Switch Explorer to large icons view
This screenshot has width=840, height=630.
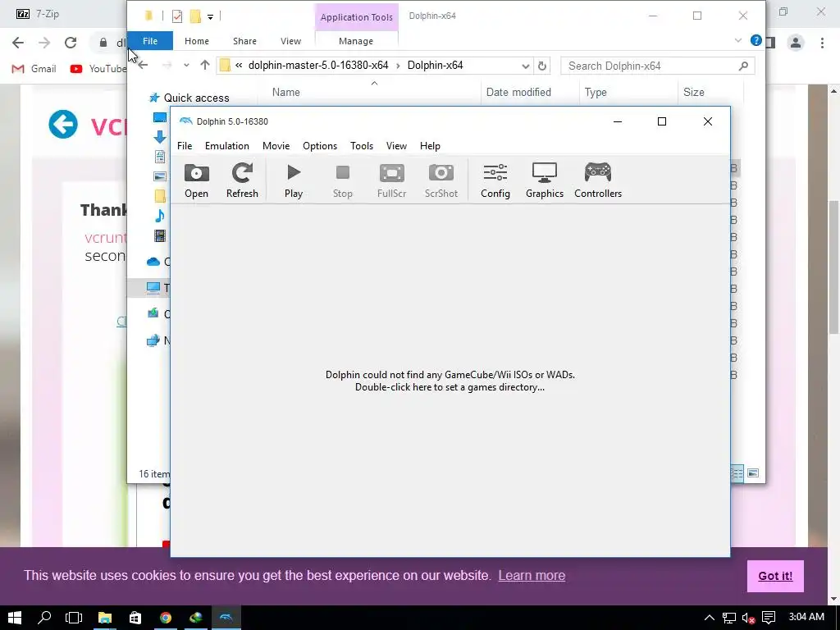pyautogui.click(x=753, y=473)
